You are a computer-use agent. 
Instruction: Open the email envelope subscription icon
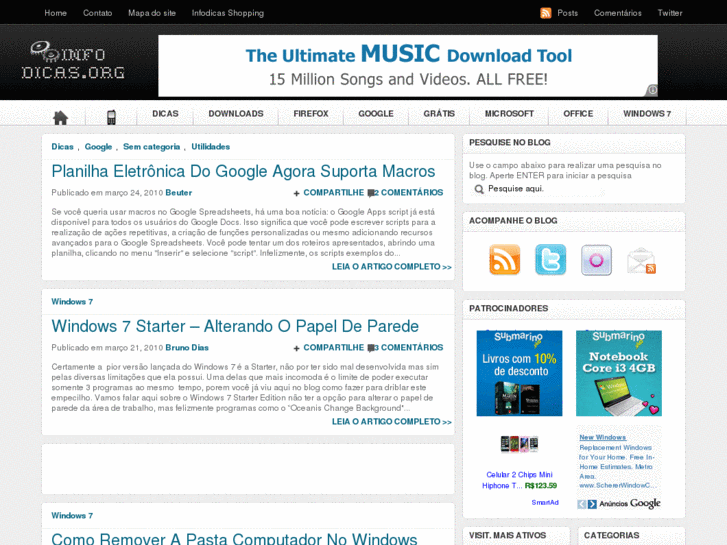pyautogui.click(x=642, y=261)
